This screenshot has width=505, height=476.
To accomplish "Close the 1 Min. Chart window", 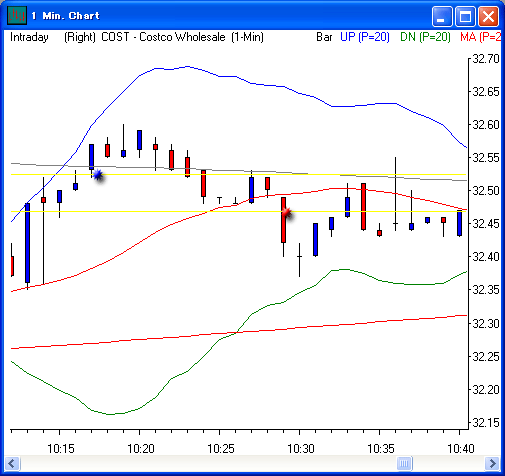I will (x=488, y=16).
